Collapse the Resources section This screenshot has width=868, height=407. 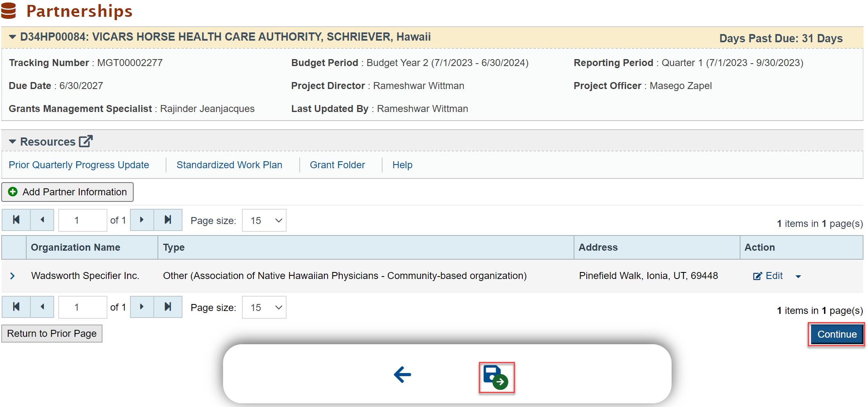(12, 142)
